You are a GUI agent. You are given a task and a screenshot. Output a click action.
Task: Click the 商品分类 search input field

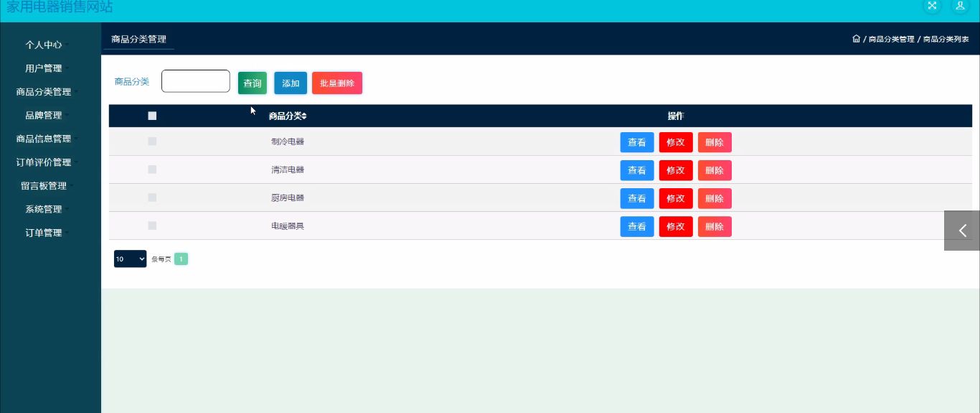[x=196, y=81]
